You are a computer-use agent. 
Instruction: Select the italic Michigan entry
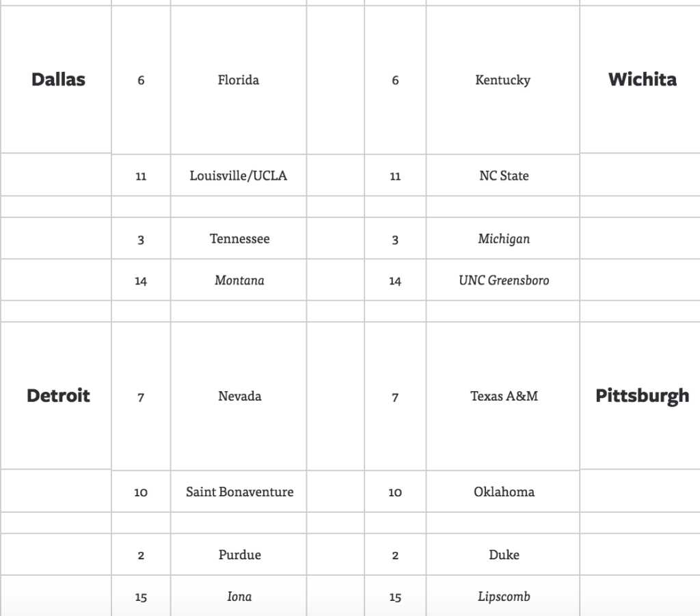pos(504,239)
